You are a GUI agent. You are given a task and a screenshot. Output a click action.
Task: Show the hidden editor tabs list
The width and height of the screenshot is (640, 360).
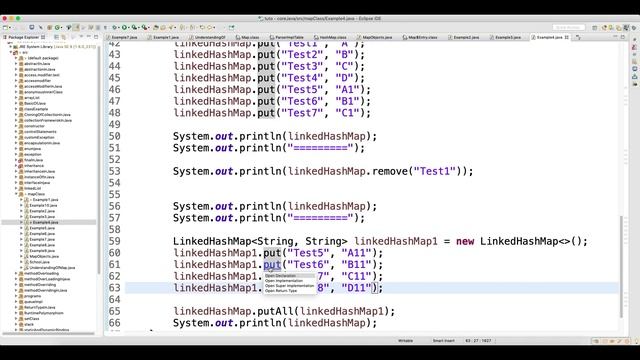[578, 37]
